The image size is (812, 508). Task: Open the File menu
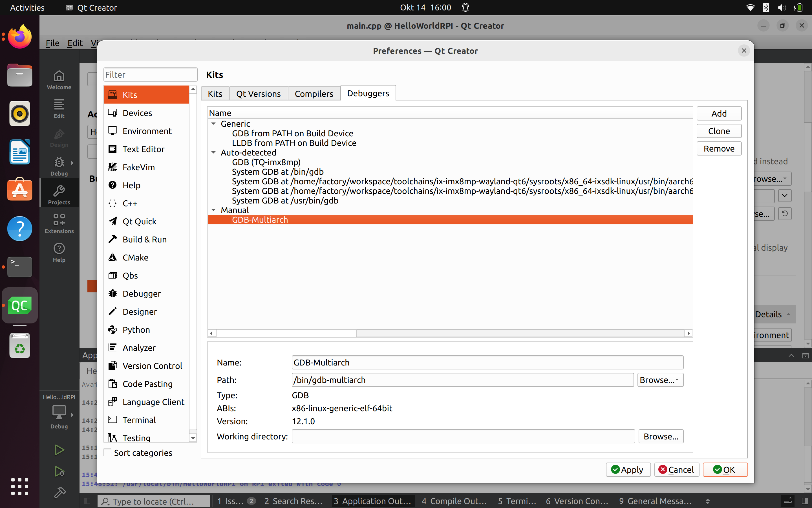coord(52,43)
